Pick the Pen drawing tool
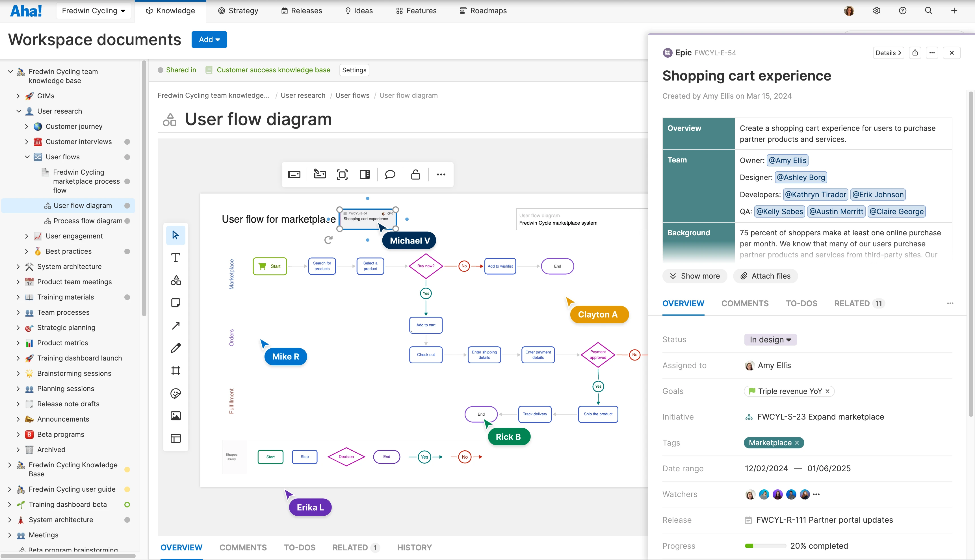Viewport: 975px width, 560px height. tap(176, 348)
